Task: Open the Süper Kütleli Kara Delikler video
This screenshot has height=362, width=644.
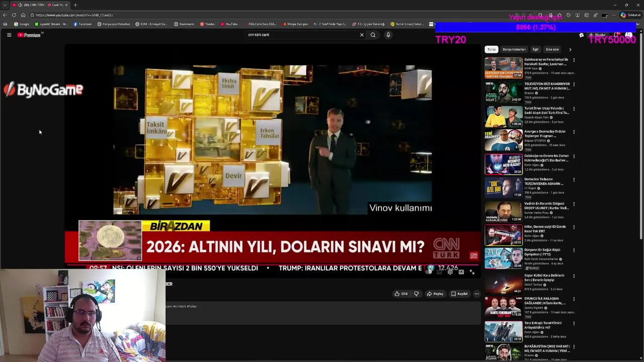Action: click(x=504, y=284)
